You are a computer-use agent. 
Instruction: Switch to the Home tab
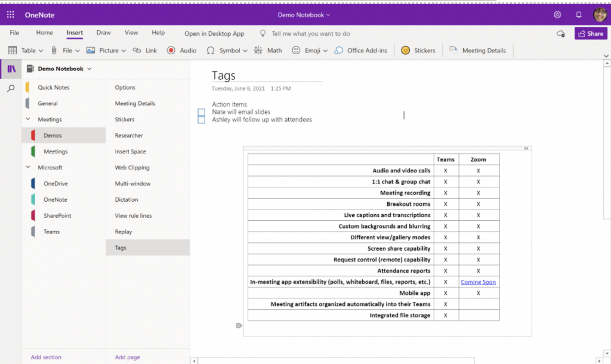click(x=44, y=33)
